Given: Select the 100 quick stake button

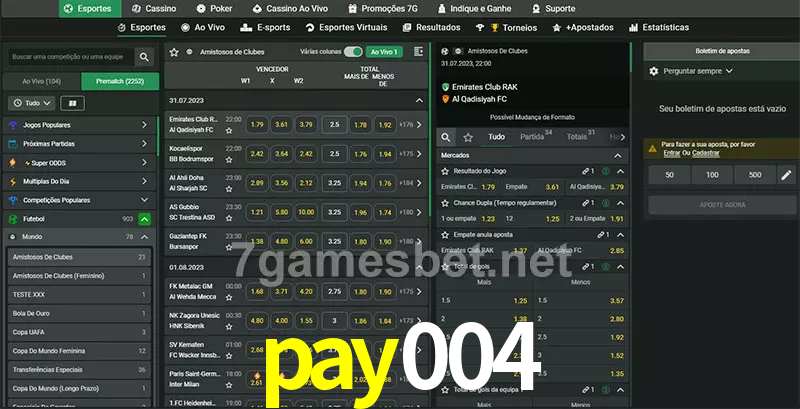Looking at the screenshot, I should [x=712, y=175].
